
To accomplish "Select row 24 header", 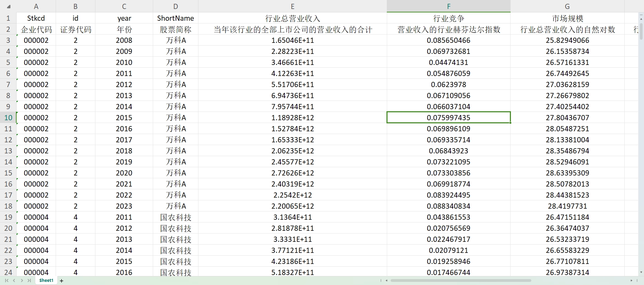I will (8, 272).
